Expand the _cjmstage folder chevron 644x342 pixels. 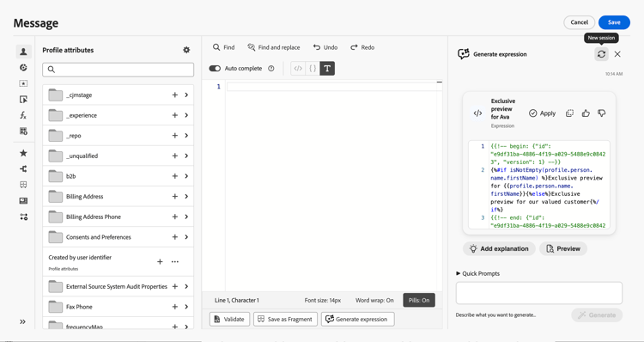186,95
